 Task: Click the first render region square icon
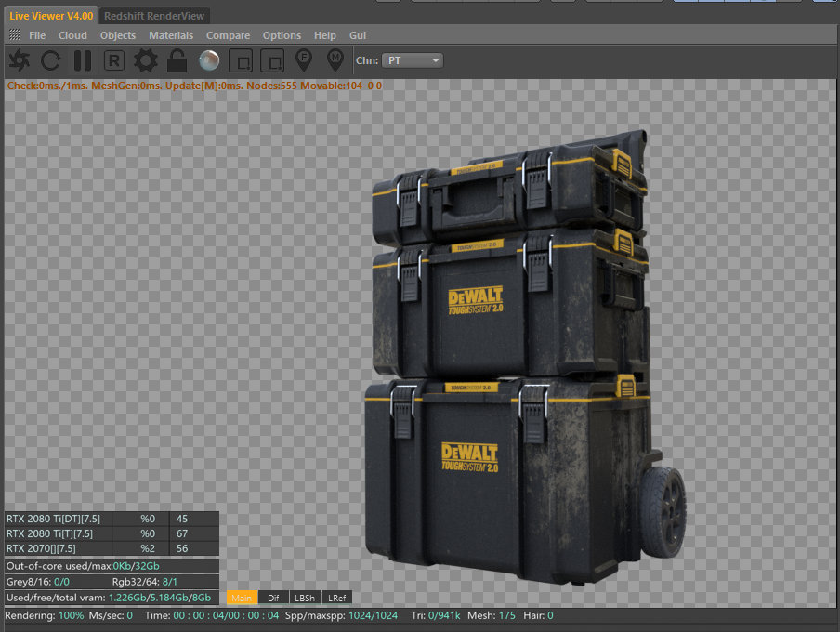pos(241,60)
